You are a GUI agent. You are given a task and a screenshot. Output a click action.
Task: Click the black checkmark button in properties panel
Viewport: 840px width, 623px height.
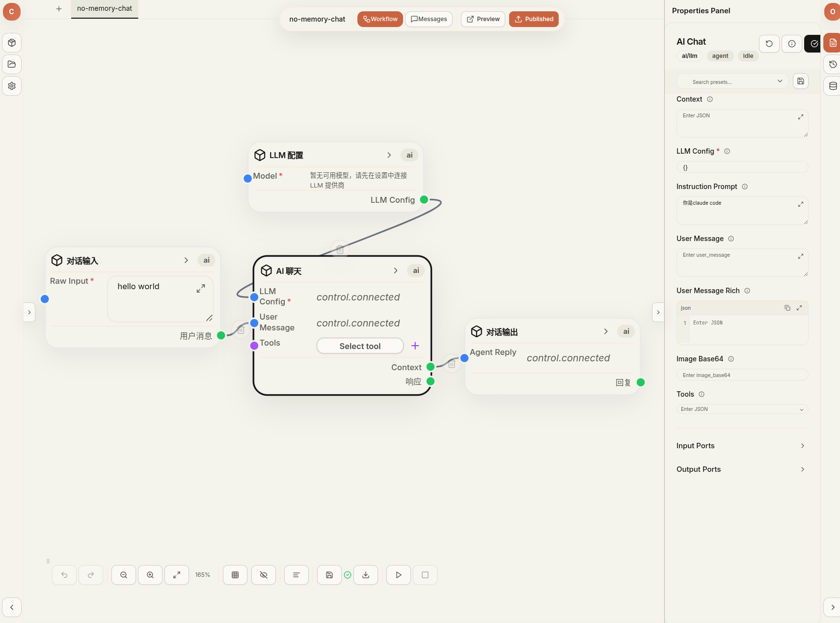coord(813,44)
